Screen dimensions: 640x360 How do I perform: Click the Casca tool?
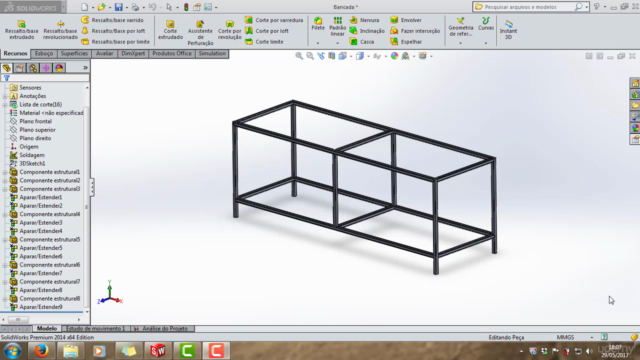pos(362,42)
